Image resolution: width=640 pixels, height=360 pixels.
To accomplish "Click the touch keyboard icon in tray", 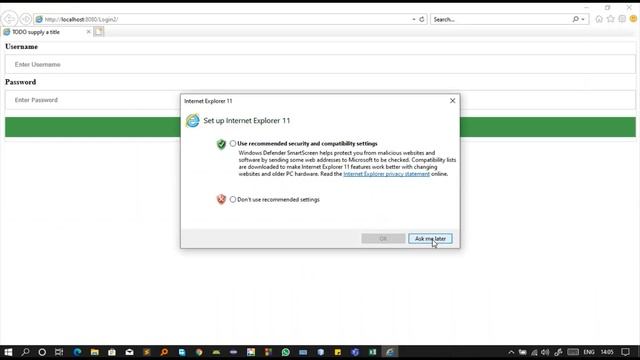I will 573,352.
